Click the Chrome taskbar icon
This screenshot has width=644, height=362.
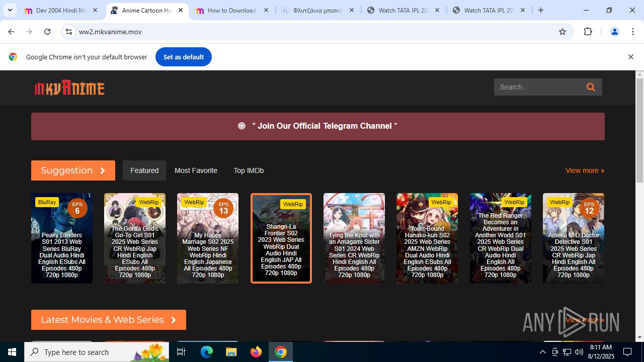pos(281,352)
